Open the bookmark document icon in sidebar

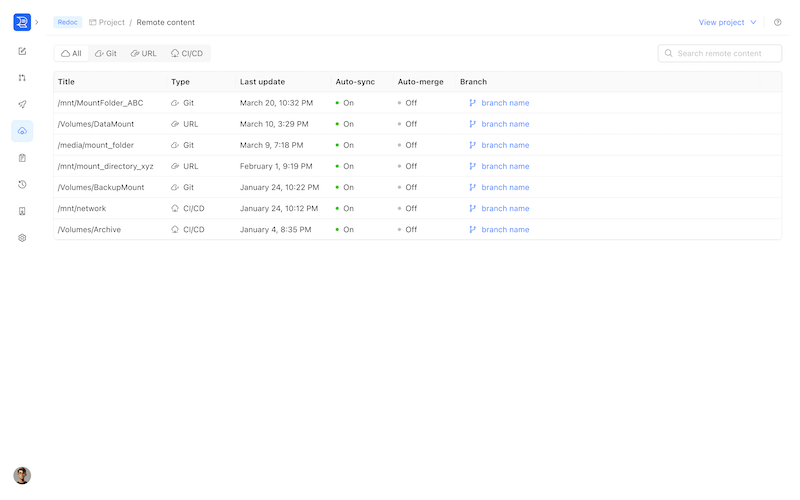(x=22, y=211)
